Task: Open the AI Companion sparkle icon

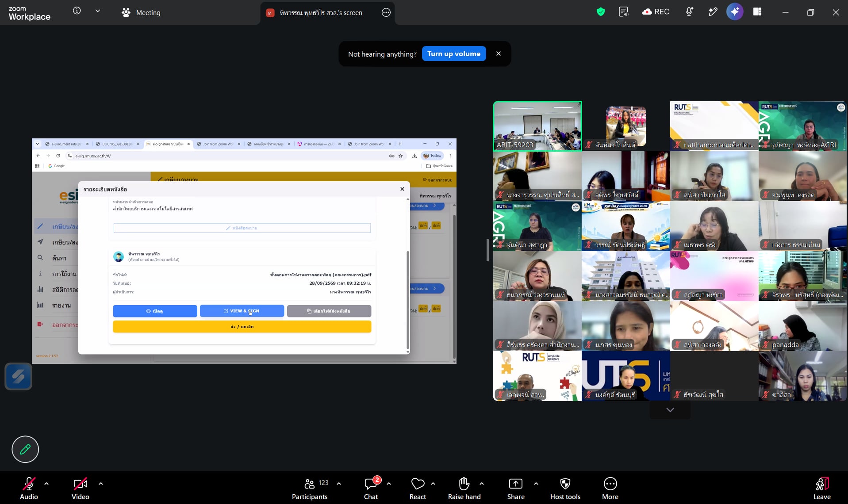Action: click(x=735, y=12)
